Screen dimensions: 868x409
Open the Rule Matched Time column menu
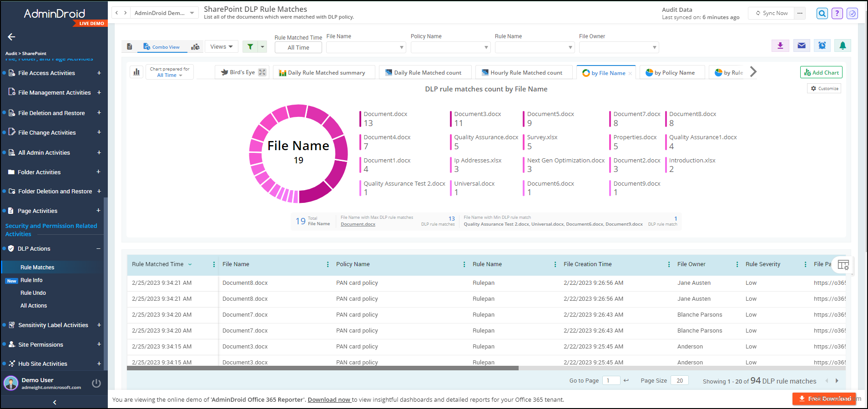[x=214, y=264]
